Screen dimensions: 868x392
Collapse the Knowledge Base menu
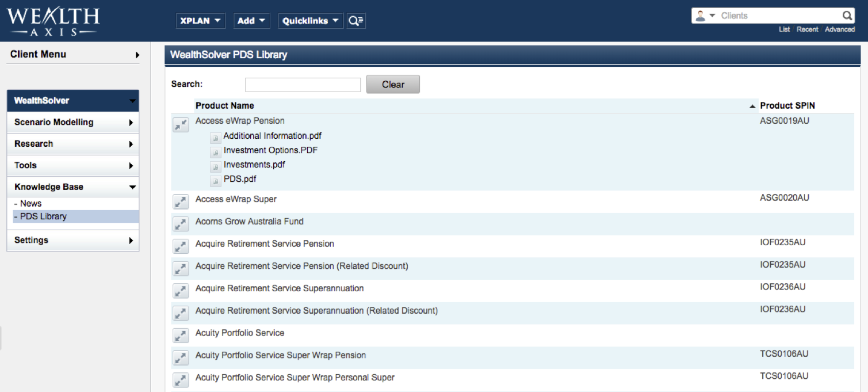[73, 187]
